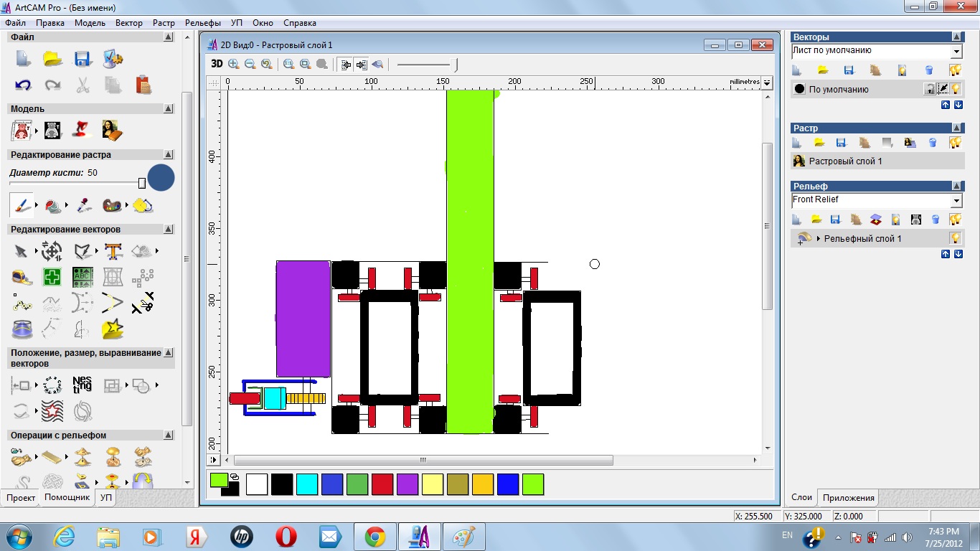
Task: Toggle the colour link icon beside primary swatch
Action: (x=235, y=476)
